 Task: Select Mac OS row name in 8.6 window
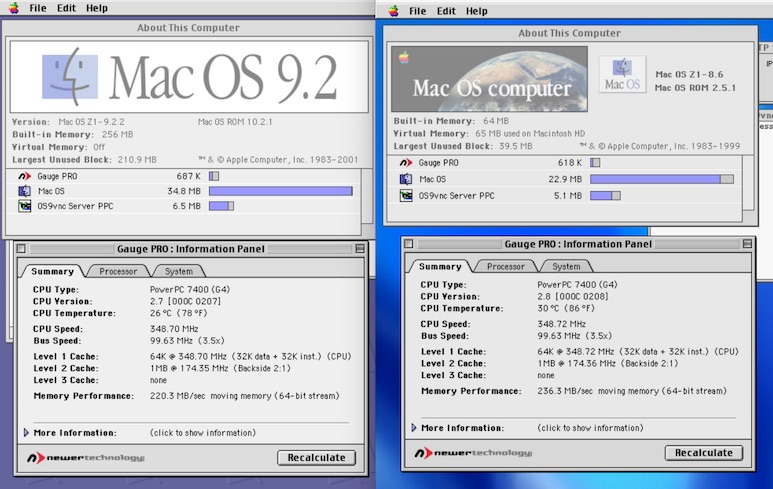[432, 179]
